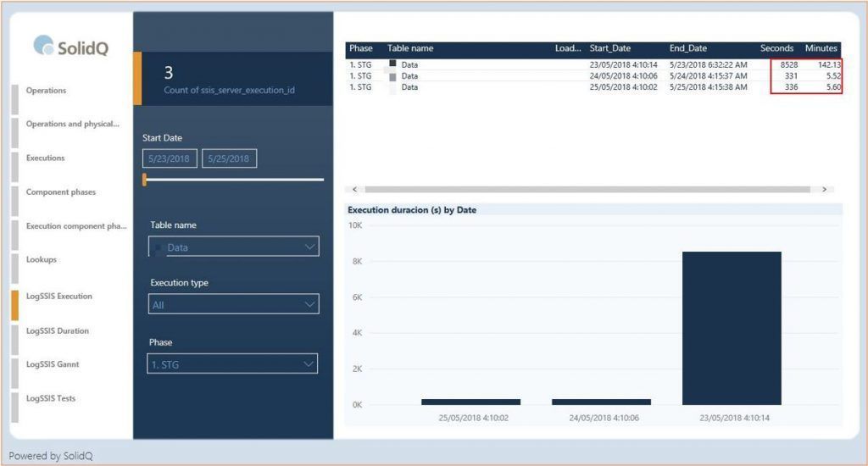This screenshot has width=868, height=466.
Task: Click the SolidQ logo
Action: (71, 47)
